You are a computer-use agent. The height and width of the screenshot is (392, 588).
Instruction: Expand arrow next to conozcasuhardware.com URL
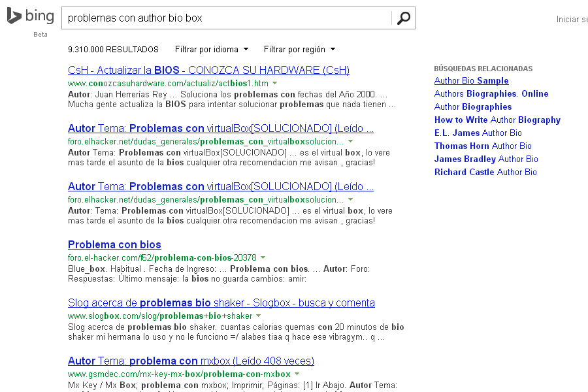[x=275, y=83]
